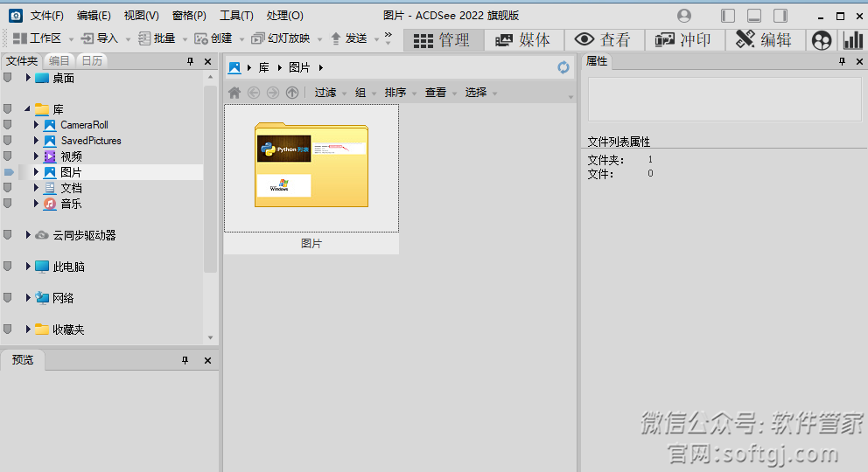Toggle the right panel layout button
This screenshot has width=868, height=472.
pos(780,16)
